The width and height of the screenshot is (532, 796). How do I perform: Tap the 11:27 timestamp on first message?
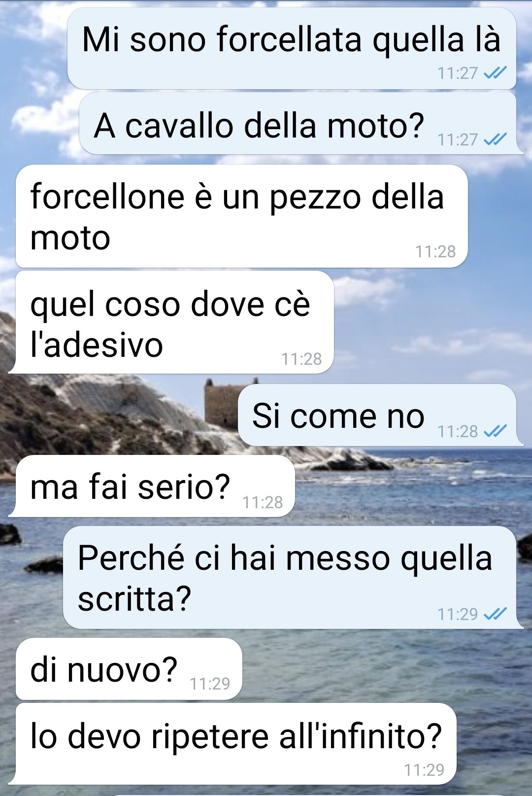458,73
